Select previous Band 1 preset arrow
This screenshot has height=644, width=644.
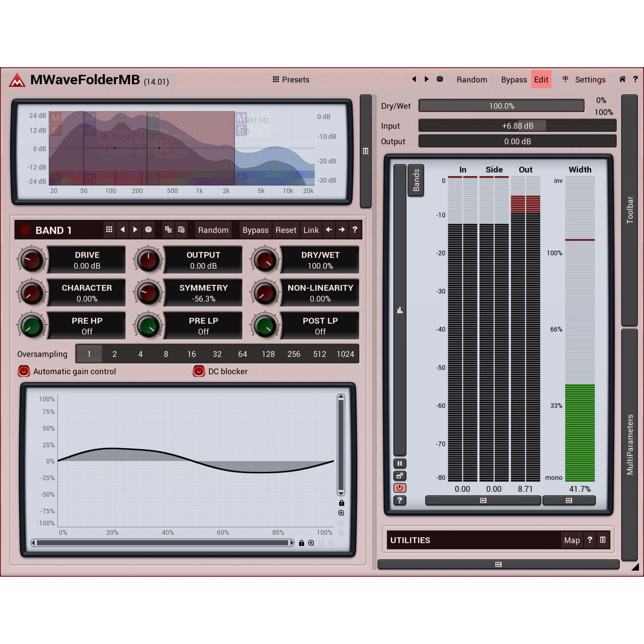point(122,230)
